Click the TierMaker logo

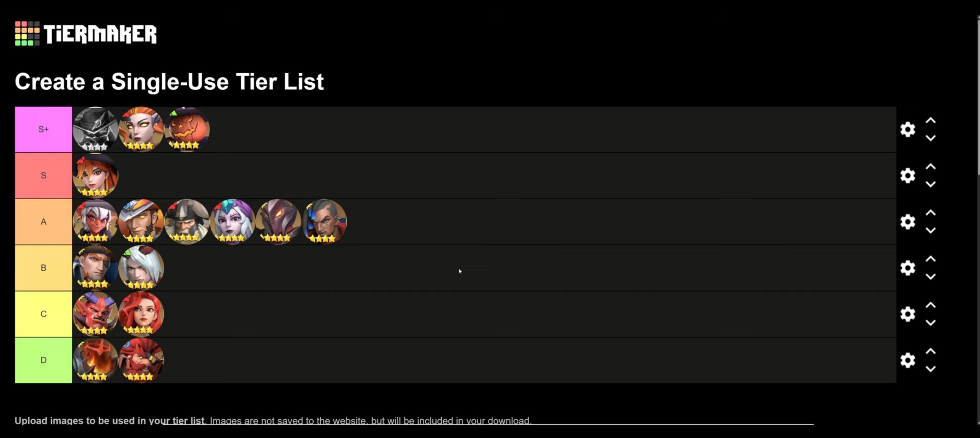point(86,34)
